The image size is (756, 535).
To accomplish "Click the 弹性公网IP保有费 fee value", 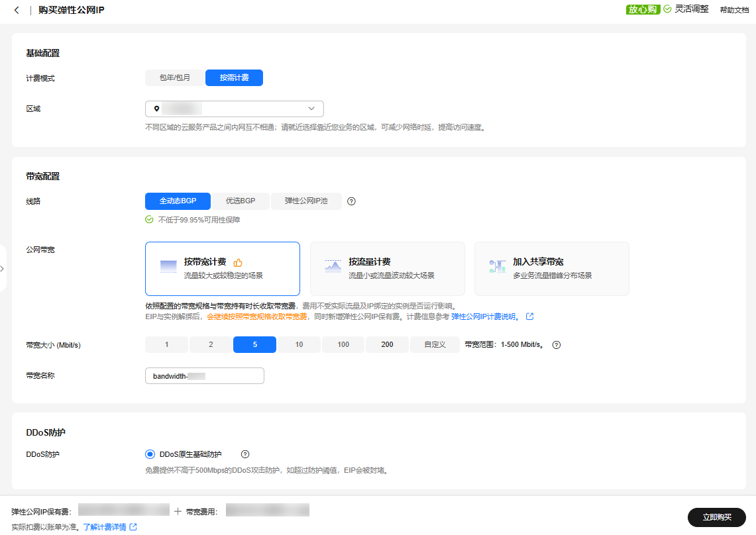I will 124,510.
